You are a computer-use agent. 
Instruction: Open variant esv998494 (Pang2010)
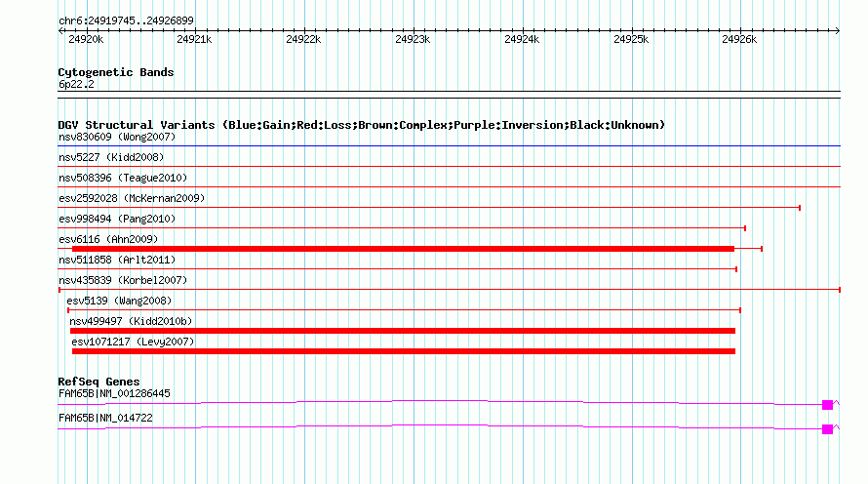click(x=117, y=219)
